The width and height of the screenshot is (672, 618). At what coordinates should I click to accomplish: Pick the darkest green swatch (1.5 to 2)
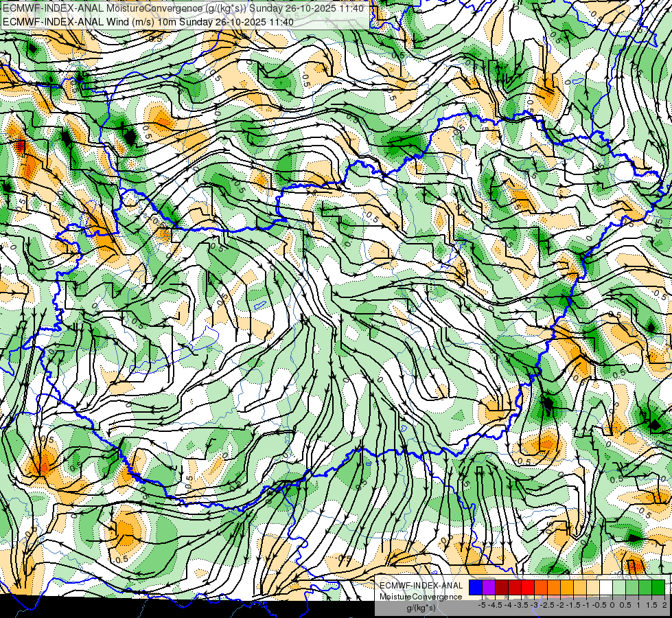[658, 588]
